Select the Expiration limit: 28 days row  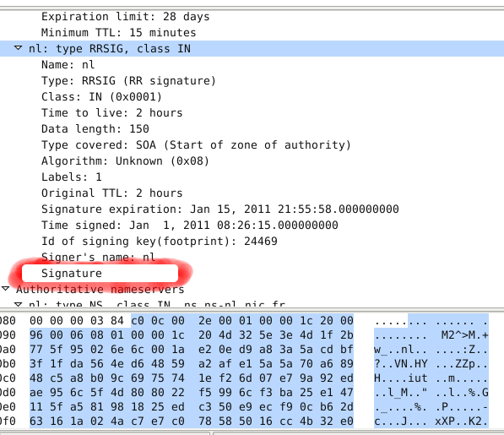(252, 16)
